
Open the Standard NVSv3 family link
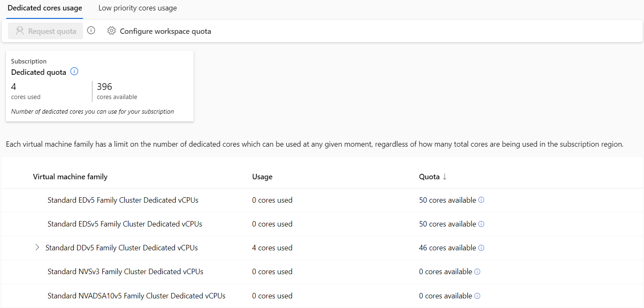[125, 271]
